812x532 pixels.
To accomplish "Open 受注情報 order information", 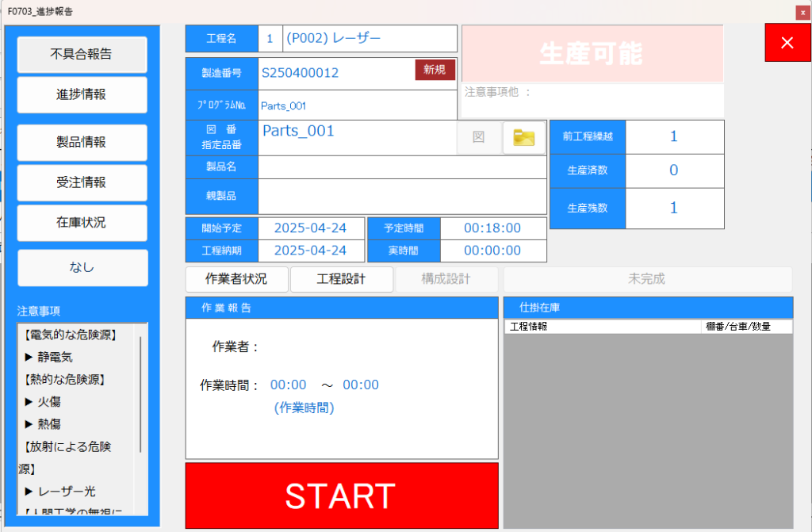I will click(82, 182).
